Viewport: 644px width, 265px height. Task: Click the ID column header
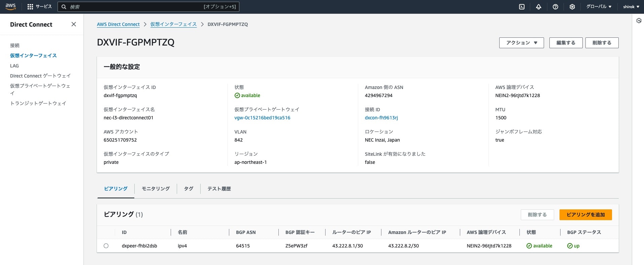[x=124, y=232]
